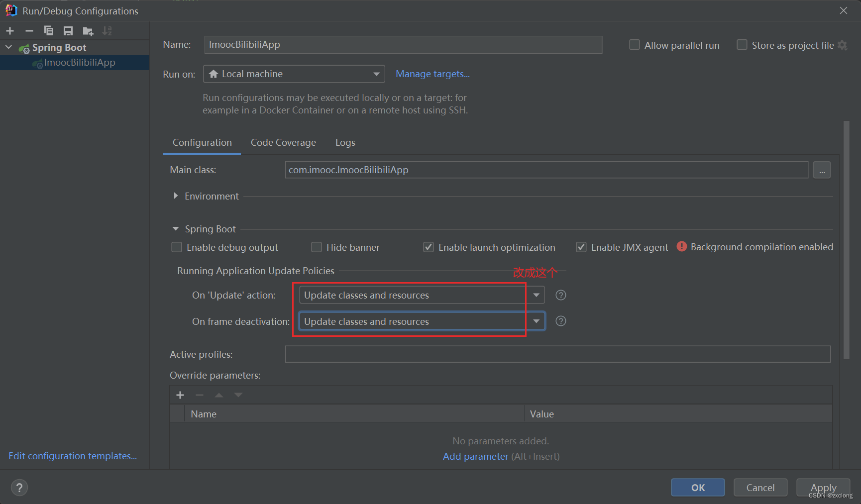Uncheck Enable launch optimization
This screenshot has width=861, height=504.
(429, 247)
